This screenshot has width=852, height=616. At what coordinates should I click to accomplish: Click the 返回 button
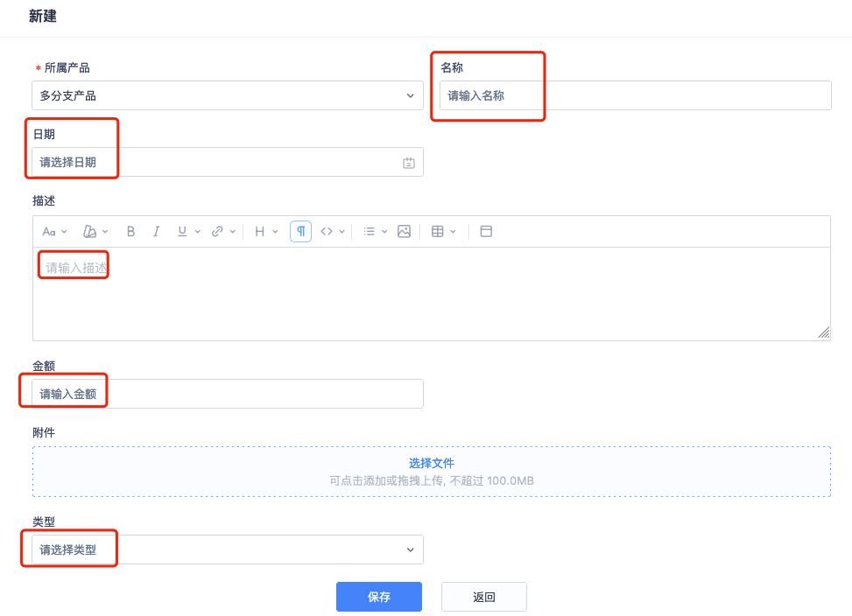483,597
